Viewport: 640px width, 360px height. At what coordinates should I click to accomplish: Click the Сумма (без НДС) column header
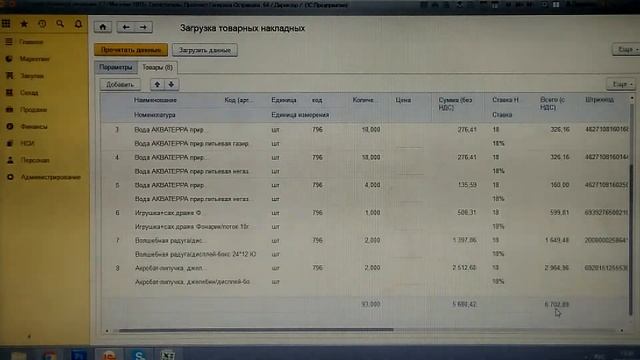click(x=456, y=104)
